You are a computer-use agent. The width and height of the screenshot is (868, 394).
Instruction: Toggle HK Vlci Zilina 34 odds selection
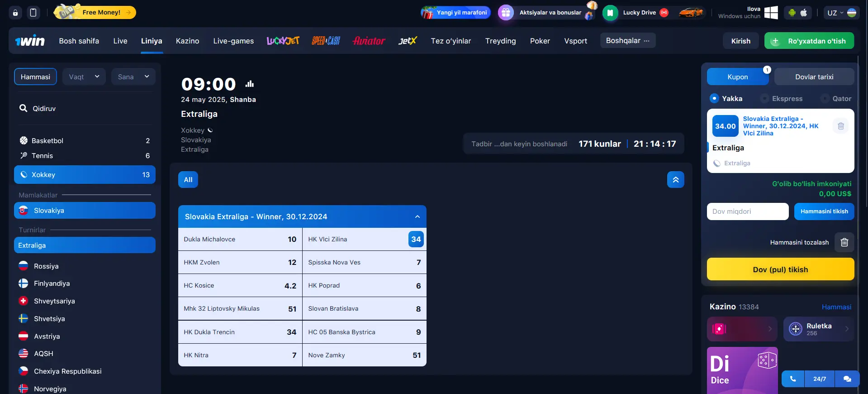(x=416, y=239)
